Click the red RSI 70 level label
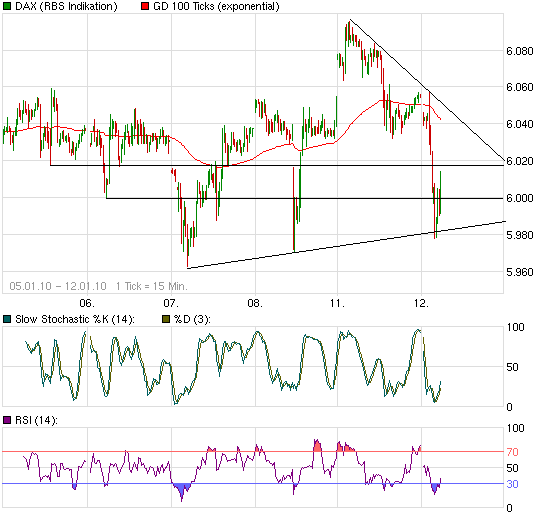 point(512,452)
